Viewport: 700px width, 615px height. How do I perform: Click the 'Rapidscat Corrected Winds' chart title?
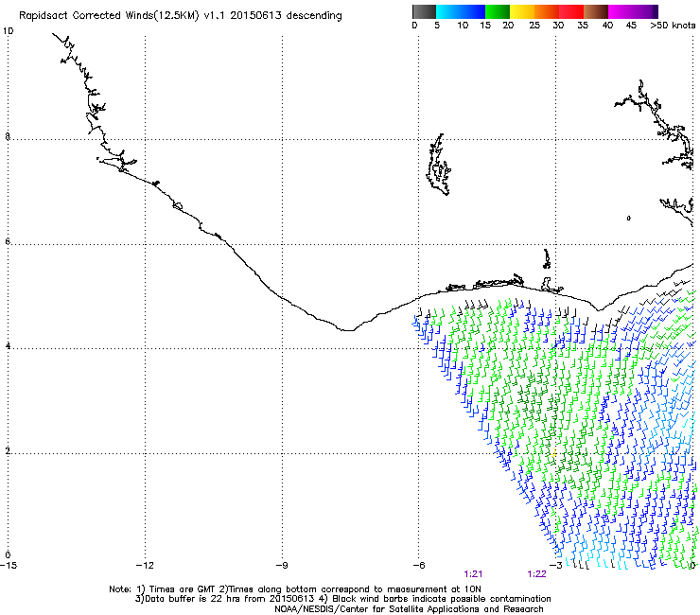(x=181, y=16)
